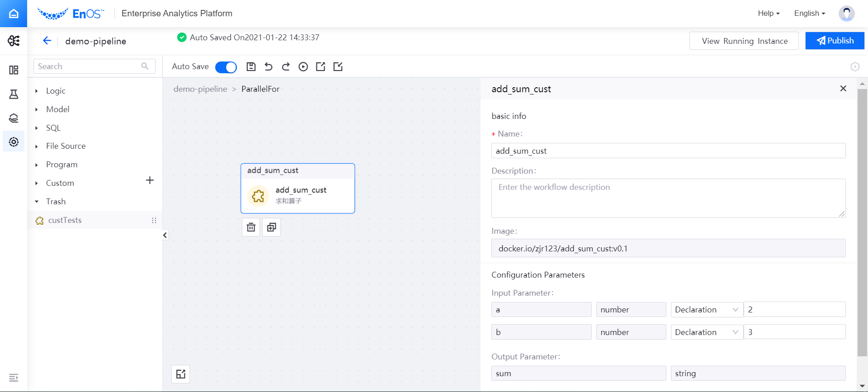Click the save disk toolbar icon
This screenshot has height=392, width=868.
coord(251,66)
